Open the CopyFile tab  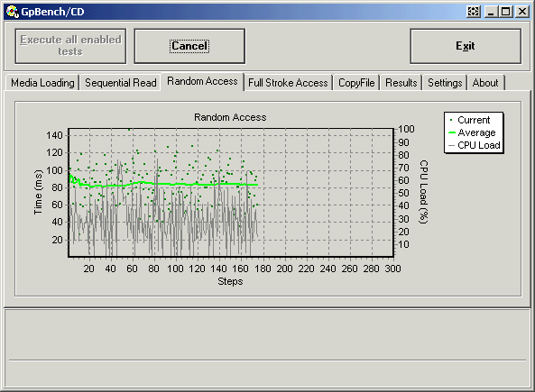(356, 83)
